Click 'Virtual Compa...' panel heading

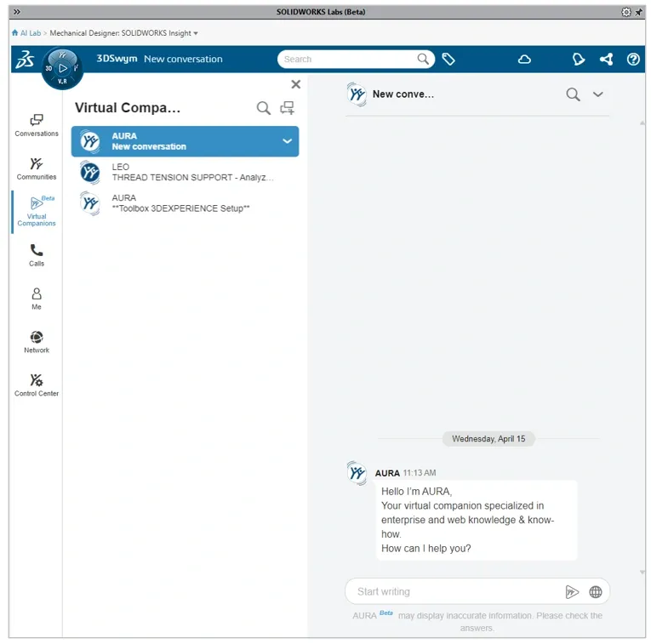coord(128,108)
